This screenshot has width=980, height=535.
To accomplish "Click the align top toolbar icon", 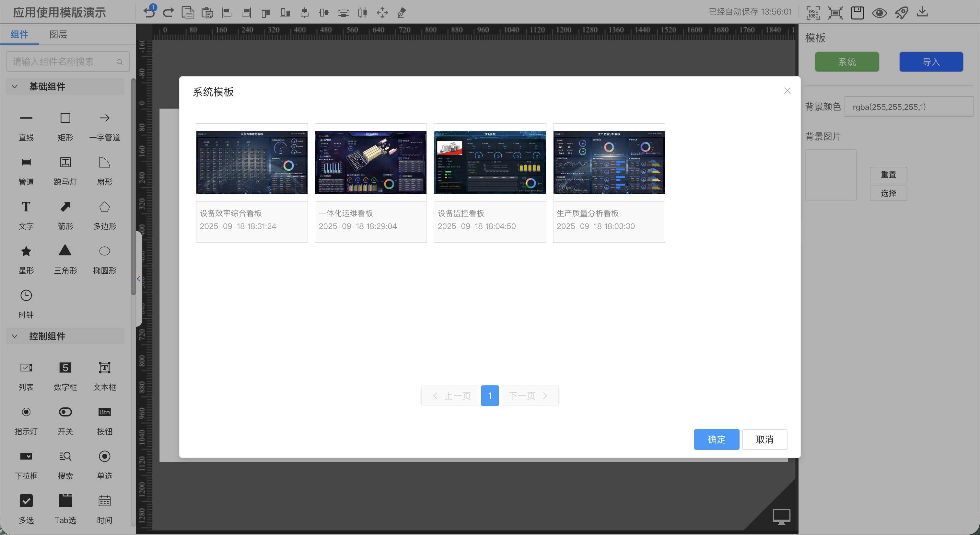I will click(265, 13).
